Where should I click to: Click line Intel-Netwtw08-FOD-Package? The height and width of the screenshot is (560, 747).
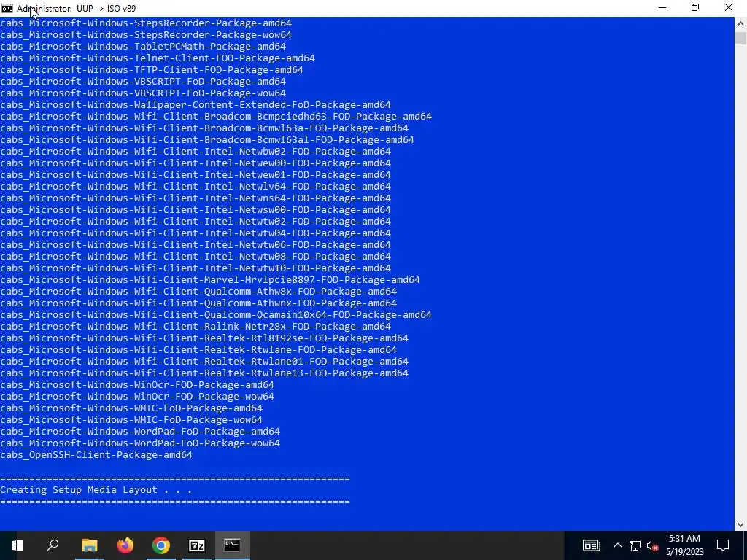coord(196,256)
